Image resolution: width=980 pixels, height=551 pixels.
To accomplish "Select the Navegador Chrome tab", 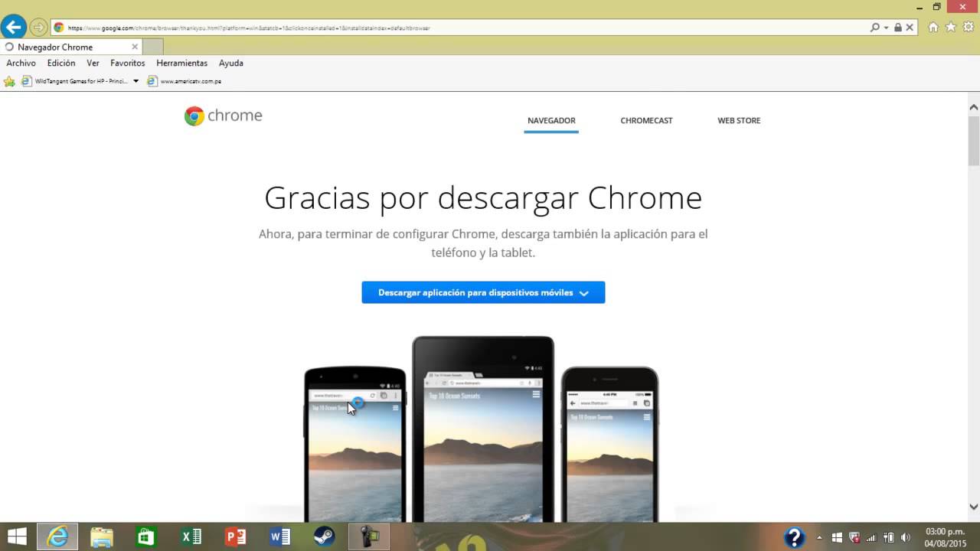I will (71, 47).
